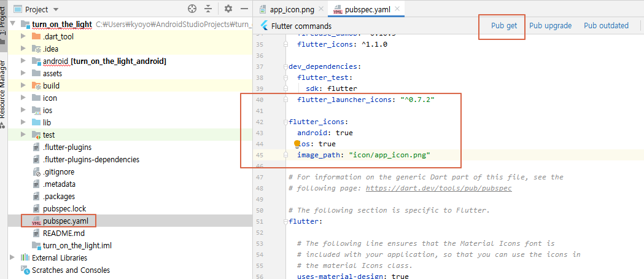
Task: Expand External Libraries node
Action: pos(12,257)
